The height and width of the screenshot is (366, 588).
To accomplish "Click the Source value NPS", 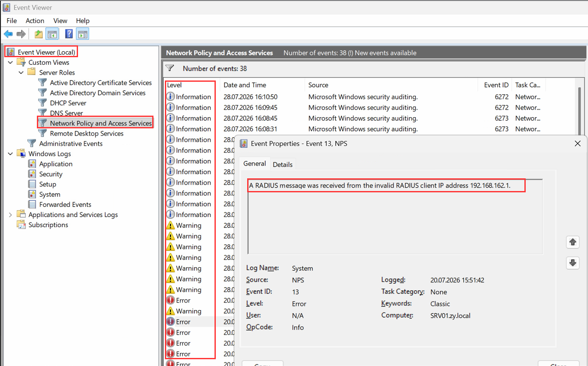I will click(298, 280).
